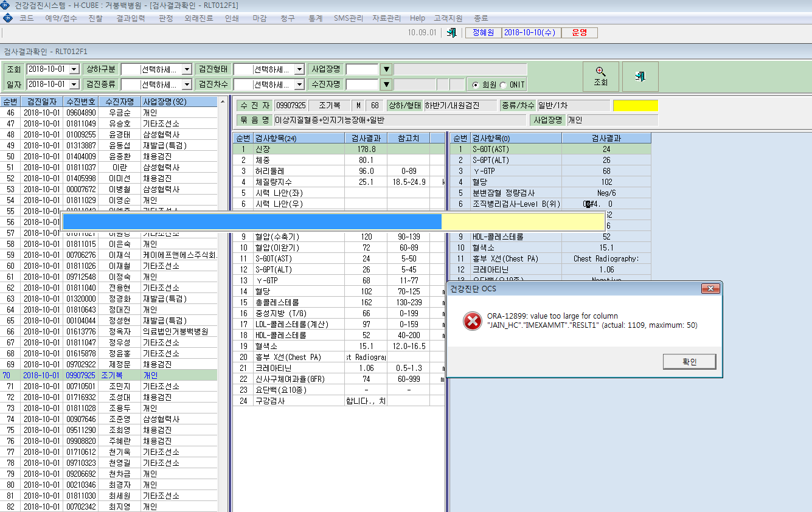Click the red error icon in dialog

[472, 321]
